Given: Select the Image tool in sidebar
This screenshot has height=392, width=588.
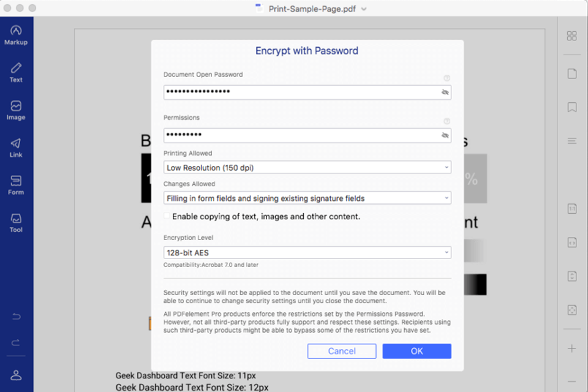Looking at the screenshot, I should pos(16,110).
